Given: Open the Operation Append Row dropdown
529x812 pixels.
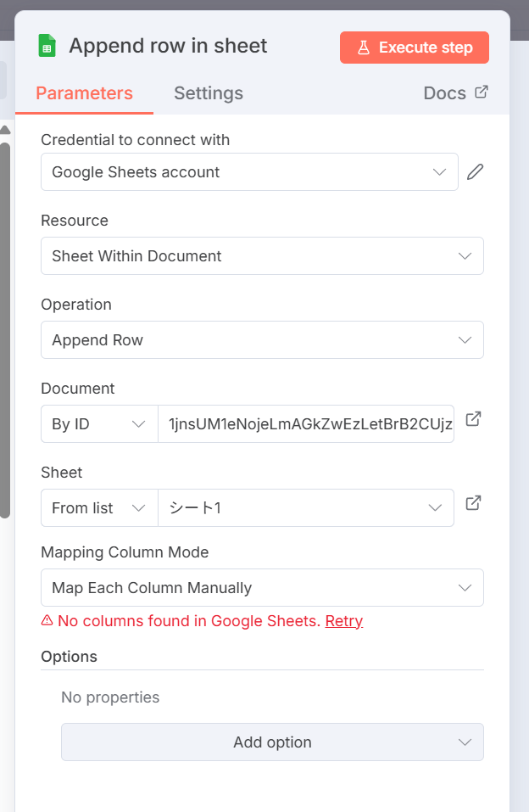Looking at the screenshot, I should click(262, 340).
